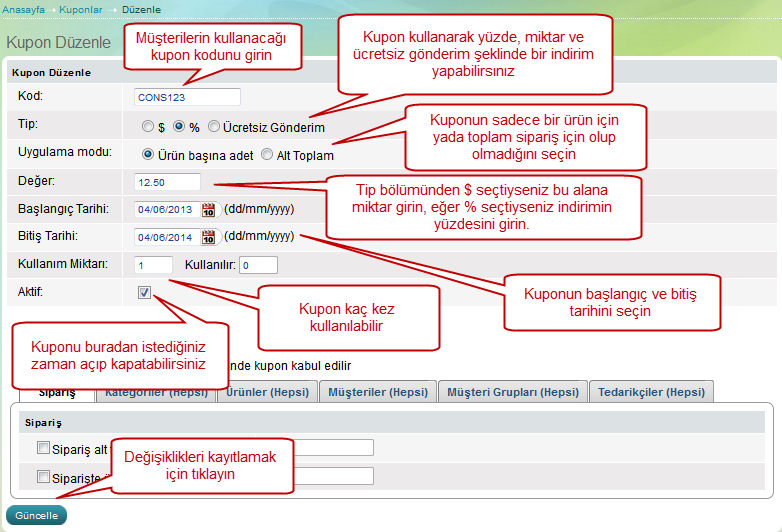Screen dimensions: 782x532
Task: Click the Kullanım Miktarı input field
Action: (153, 265)
